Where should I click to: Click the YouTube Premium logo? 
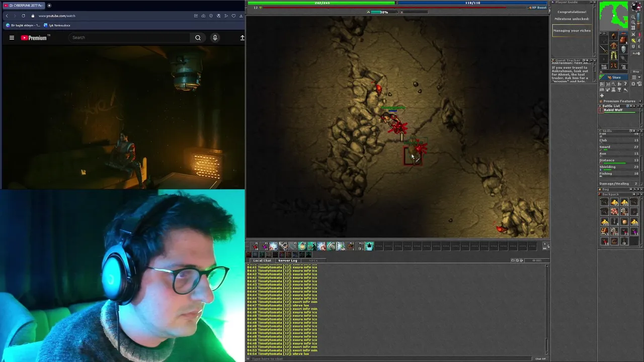click(x=34, y=38)
